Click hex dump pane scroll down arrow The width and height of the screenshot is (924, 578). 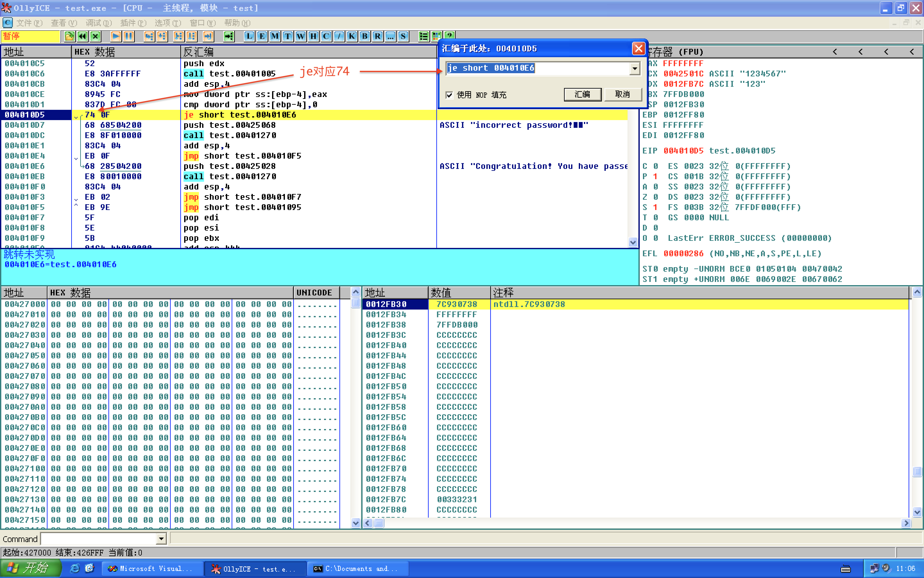pyautogui.click(x=355, y=523)
